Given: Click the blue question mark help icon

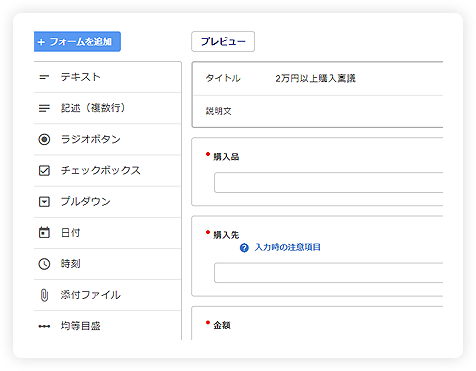Looking at the screenshot, I should pyautogui.click(x=244, y=248).
